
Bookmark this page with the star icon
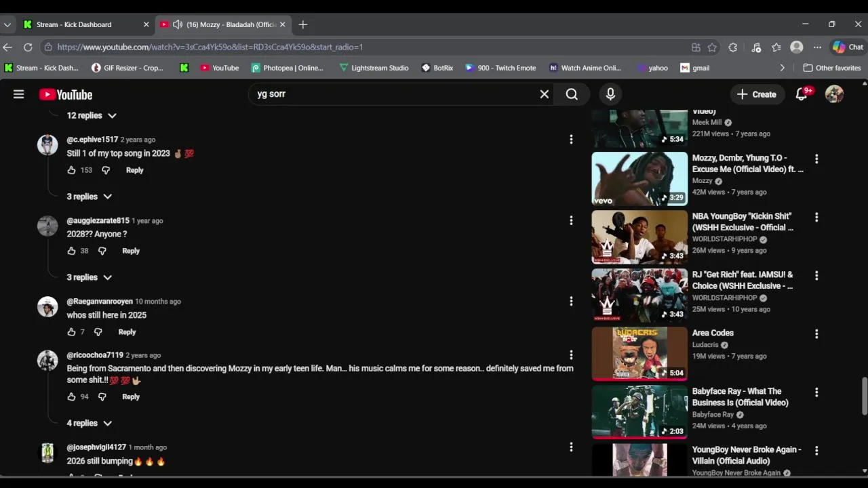click(712, 47)
